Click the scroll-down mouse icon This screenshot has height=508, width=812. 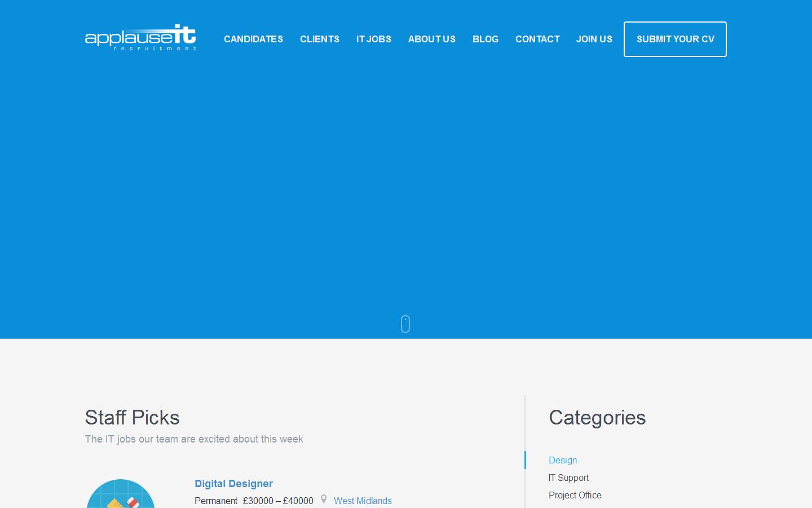pos(405,324)
